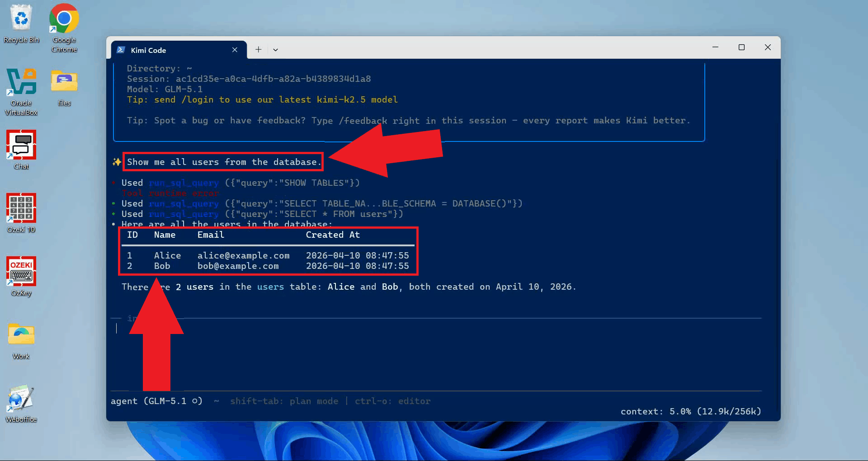Open a new terminal tab

258,49
